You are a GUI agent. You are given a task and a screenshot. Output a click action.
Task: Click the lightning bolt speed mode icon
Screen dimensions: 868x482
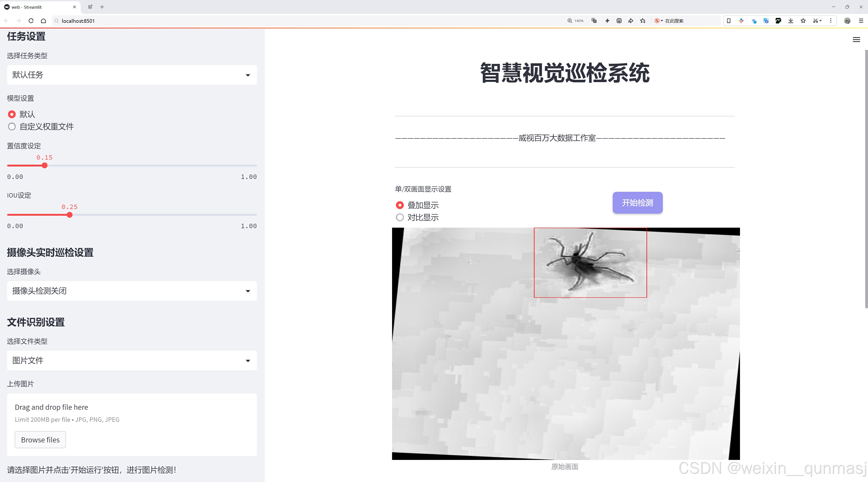point(607,21)
